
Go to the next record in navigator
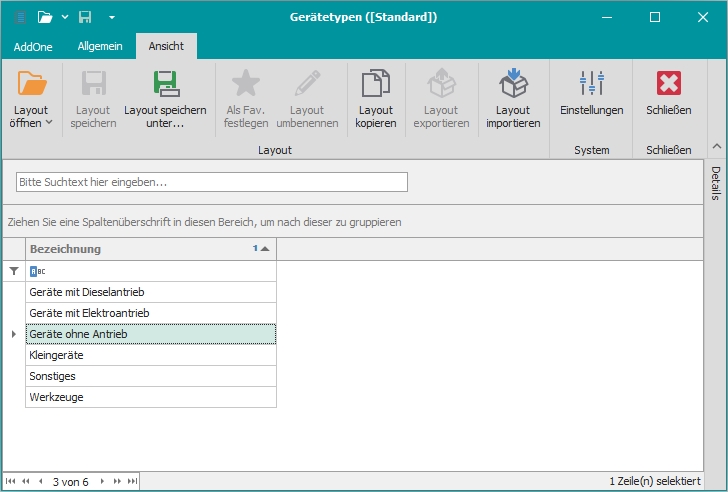click(x=101, y=482)
